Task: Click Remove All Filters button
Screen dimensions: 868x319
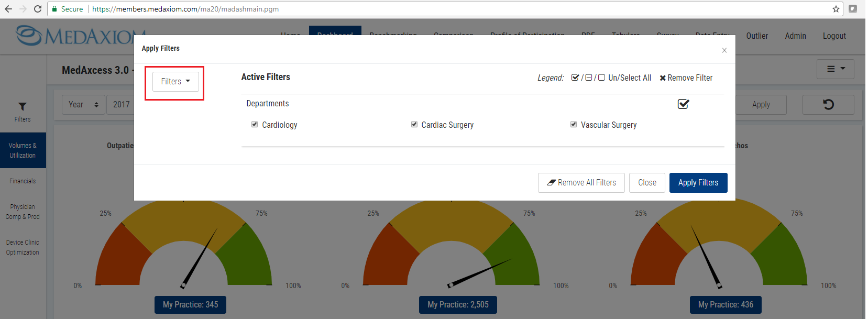Action: pos(581,183)
